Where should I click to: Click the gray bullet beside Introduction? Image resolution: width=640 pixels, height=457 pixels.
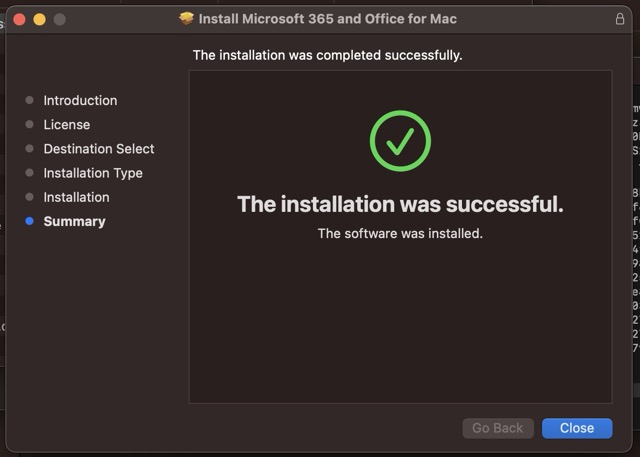pyautogui.click(x=29, y=100)
